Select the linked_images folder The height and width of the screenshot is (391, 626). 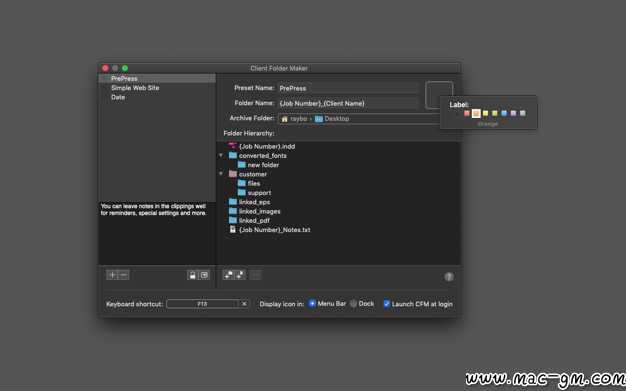pos(260,211)
